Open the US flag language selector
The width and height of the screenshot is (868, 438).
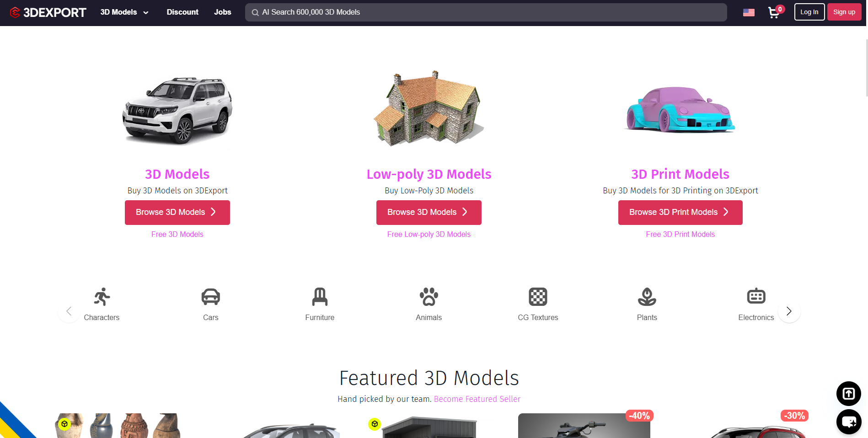click(x=749, y=12)
